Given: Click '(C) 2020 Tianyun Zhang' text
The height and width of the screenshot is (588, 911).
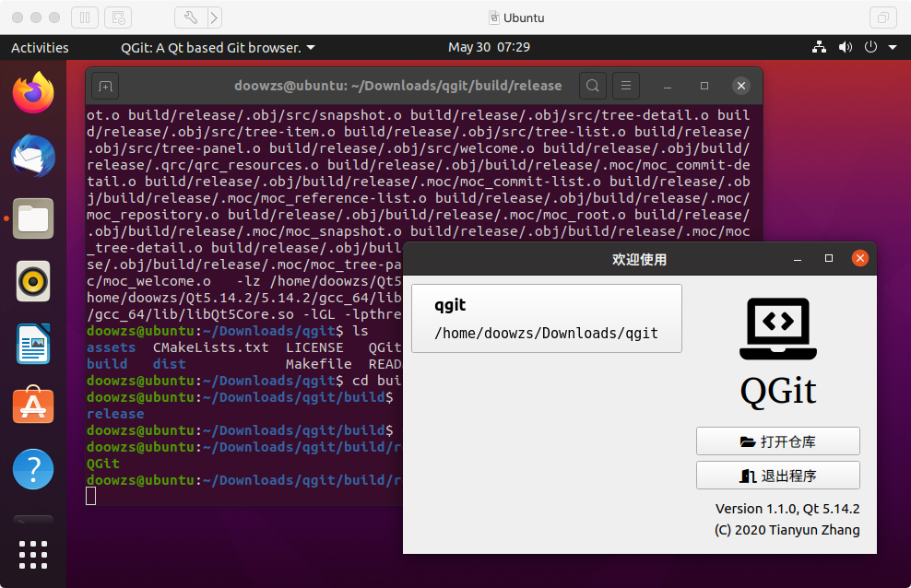Looking at the screenshot, I should pos(787,530).
